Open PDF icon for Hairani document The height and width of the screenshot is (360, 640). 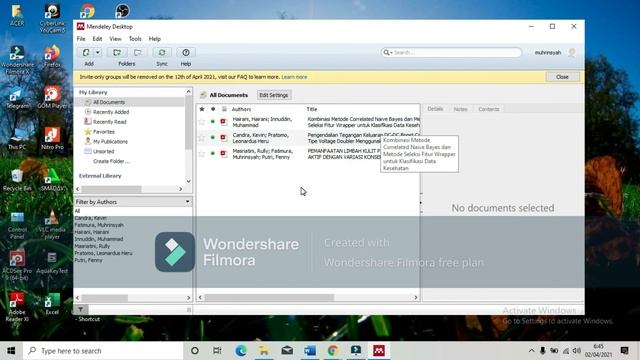click(x=224, y=122)
